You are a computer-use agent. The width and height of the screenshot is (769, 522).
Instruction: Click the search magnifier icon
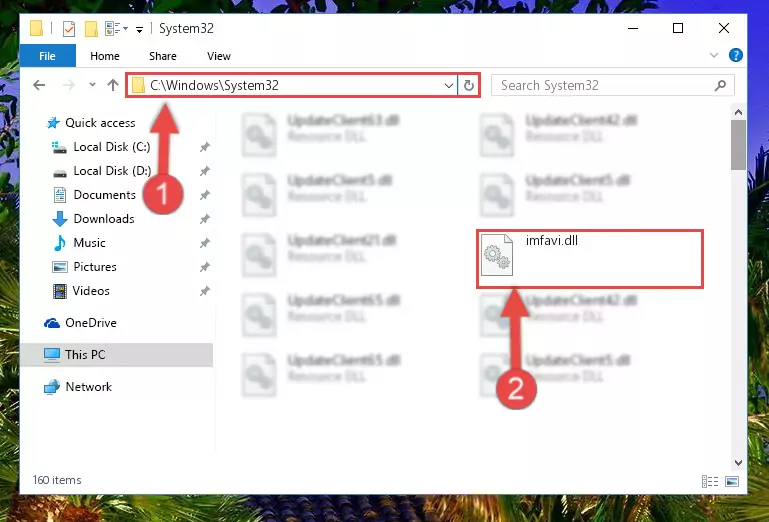(x=720, y=85)
